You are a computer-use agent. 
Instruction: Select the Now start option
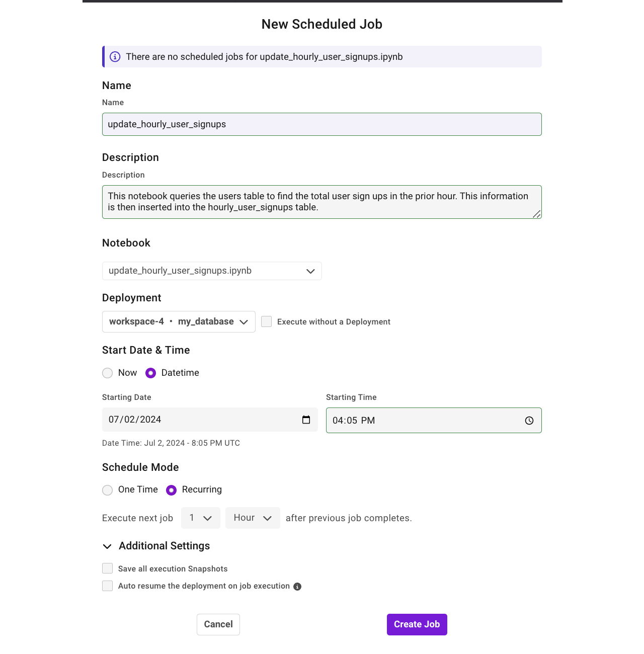click(107, 373)
